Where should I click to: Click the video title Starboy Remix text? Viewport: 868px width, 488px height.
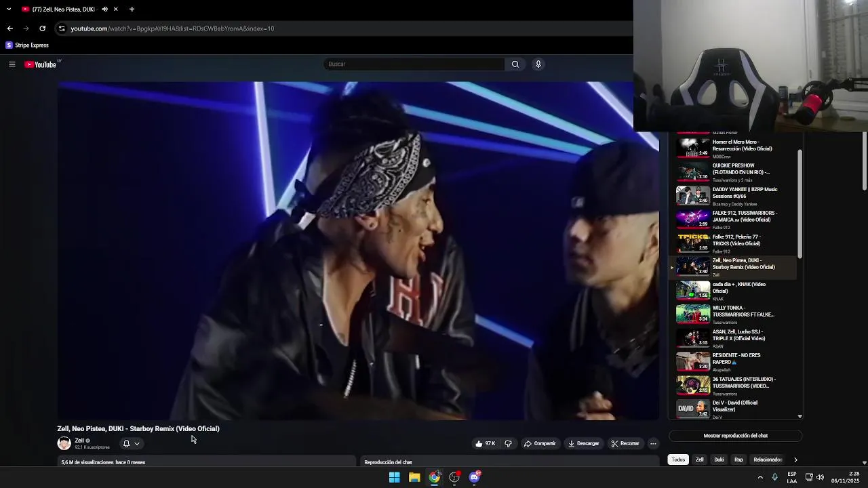pyautogui.click(x=138, y=429)
